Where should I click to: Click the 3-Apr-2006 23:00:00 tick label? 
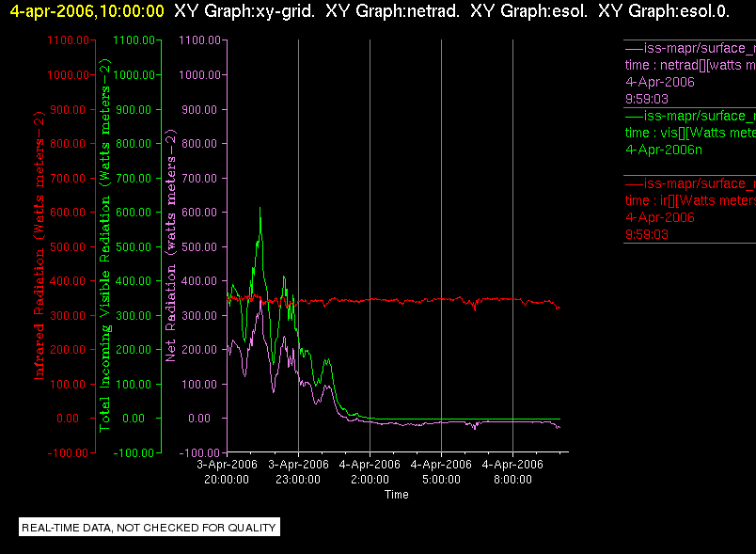point(298,472)
